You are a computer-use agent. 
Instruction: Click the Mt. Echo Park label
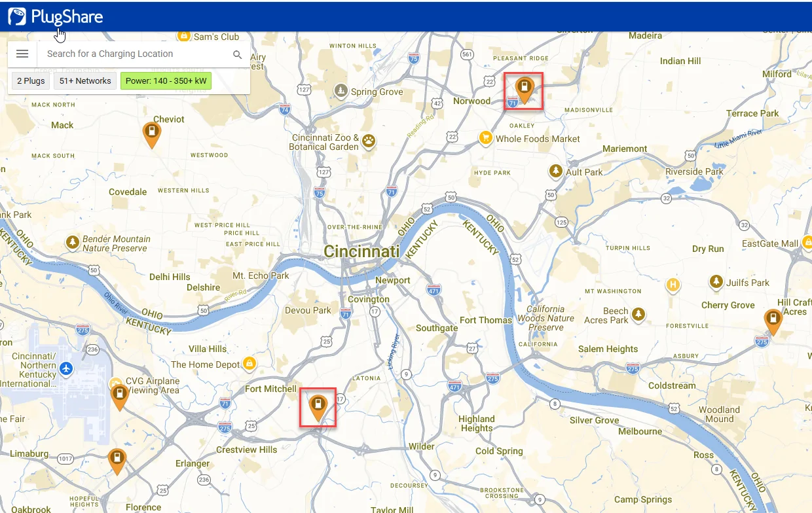tap(261, 275)
